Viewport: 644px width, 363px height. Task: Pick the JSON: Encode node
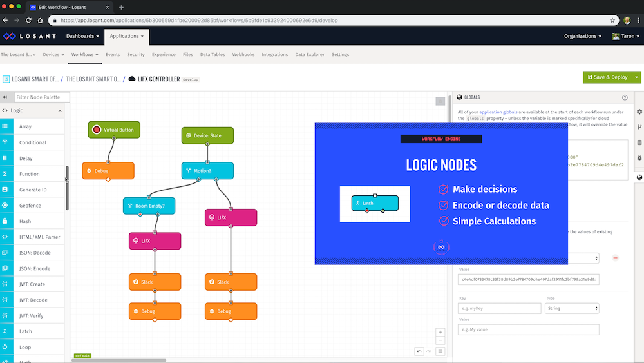point(32,268)
